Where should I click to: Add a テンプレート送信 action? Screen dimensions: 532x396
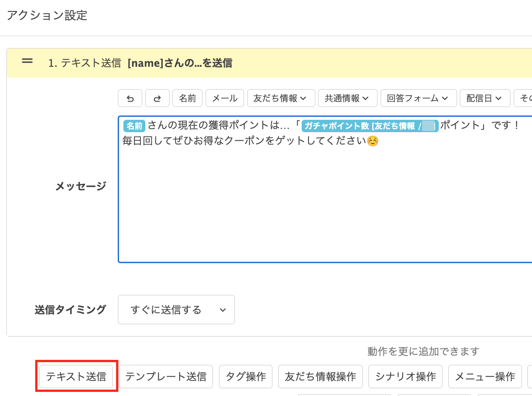(x=166, y=376)
